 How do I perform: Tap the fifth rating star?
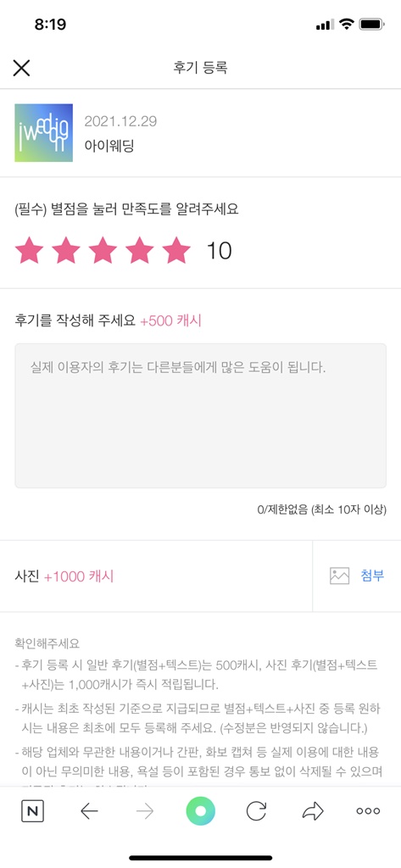(176, 250)
